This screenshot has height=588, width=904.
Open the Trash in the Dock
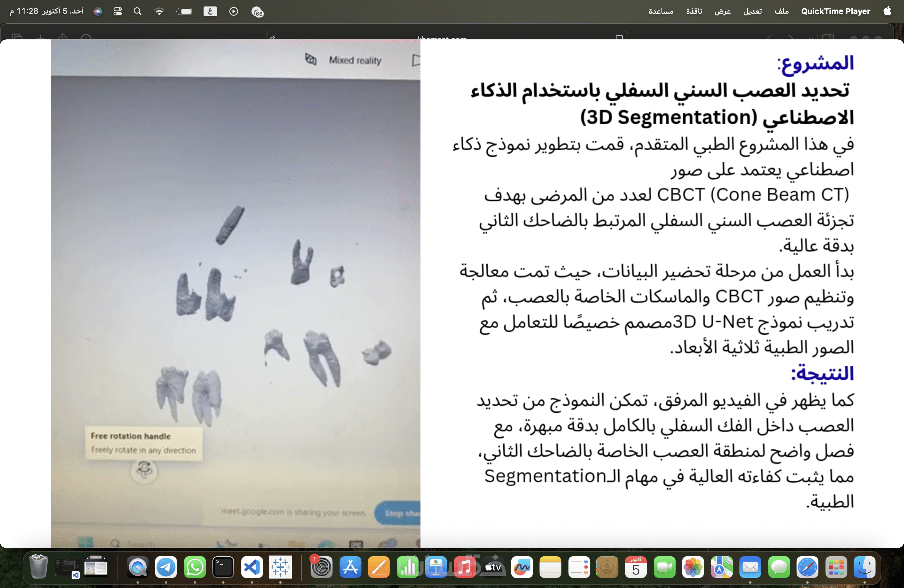(x=38, y=567)
